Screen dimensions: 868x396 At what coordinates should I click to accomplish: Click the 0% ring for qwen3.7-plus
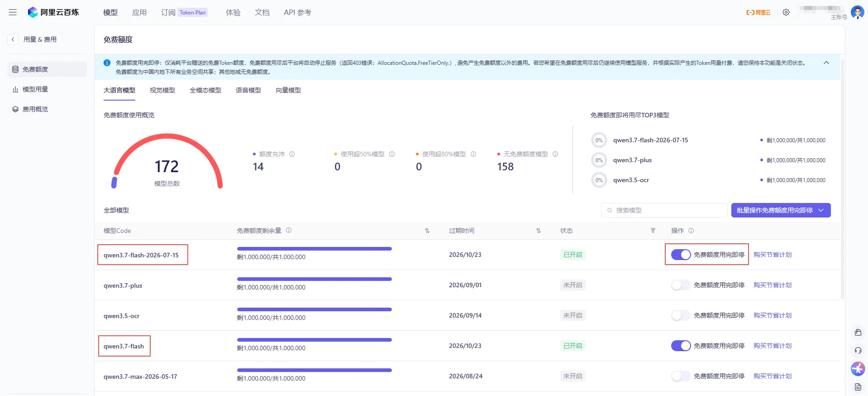click(599, 160)
